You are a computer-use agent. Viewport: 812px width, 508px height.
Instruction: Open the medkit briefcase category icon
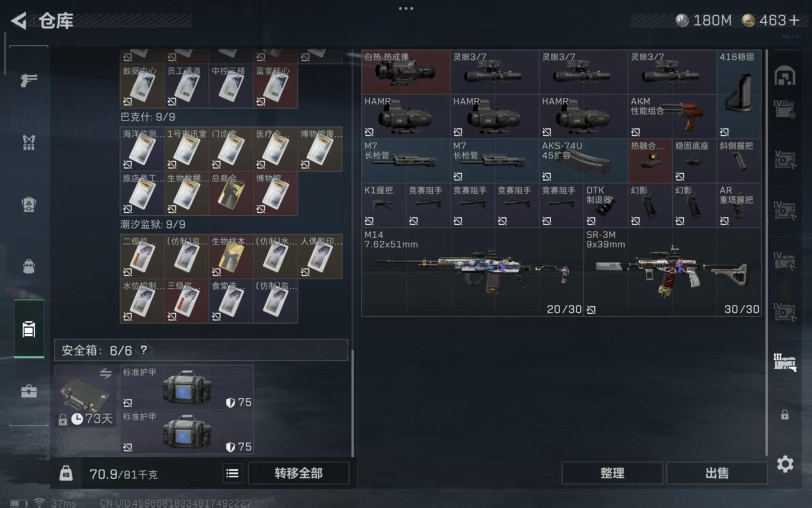point(29,391)
